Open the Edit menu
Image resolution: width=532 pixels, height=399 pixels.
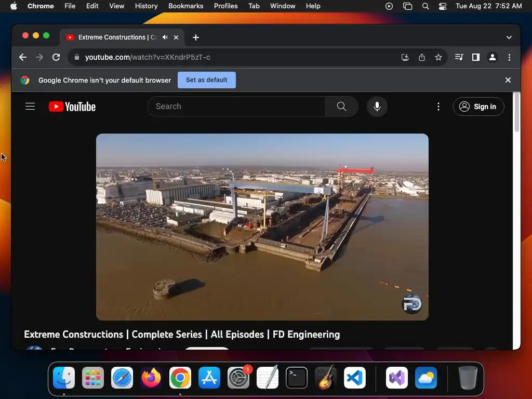(92, 6)
